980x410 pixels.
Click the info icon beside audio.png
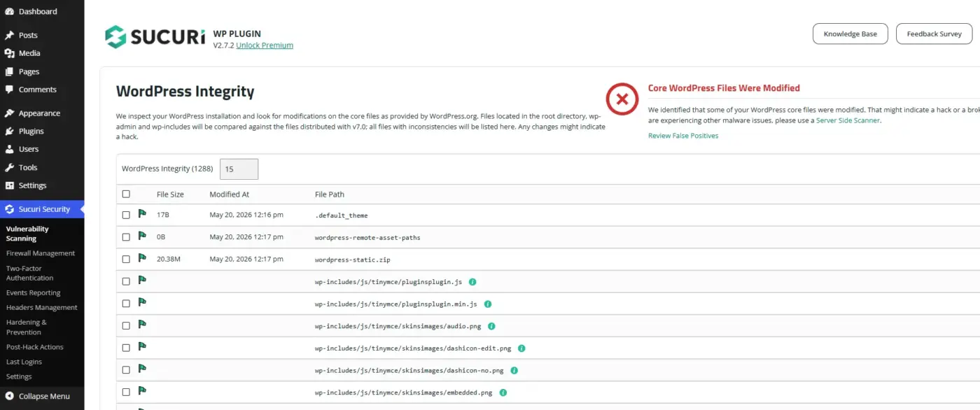(x=491, y=326)
